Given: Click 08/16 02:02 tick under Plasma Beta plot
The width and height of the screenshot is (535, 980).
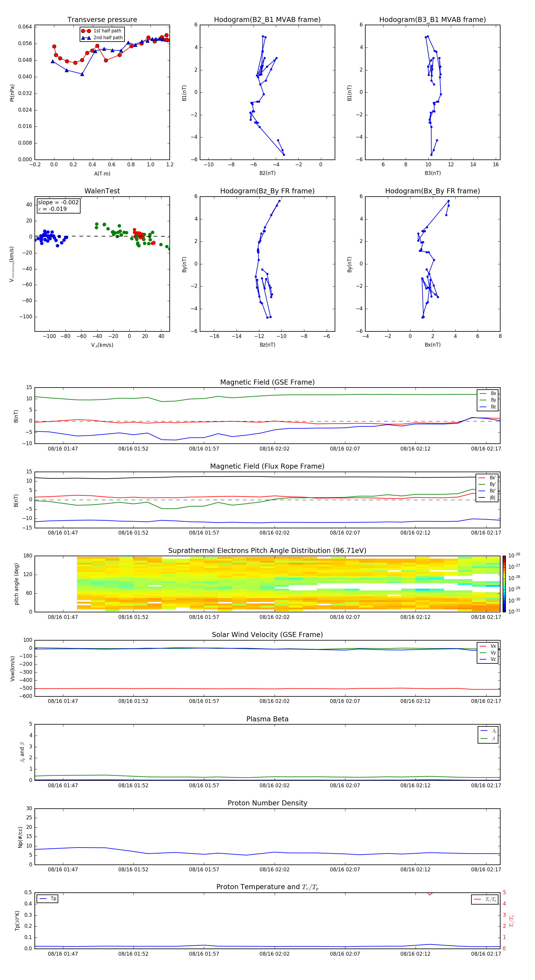Looking at the screenshot, I should click(x=275, y=785).
